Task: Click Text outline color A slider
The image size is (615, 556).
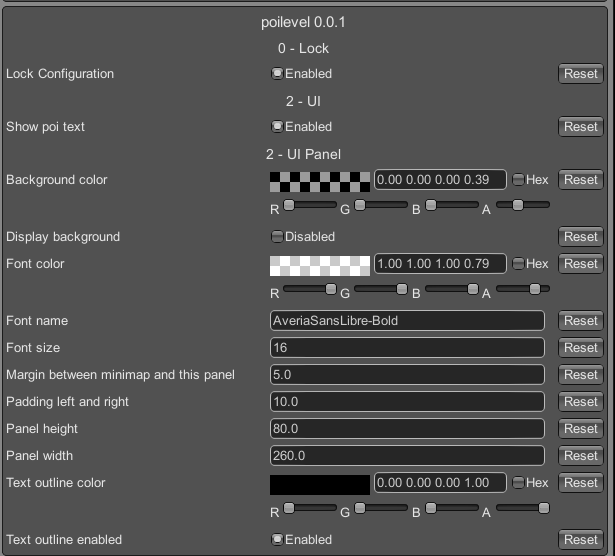Action: [523, 508]
